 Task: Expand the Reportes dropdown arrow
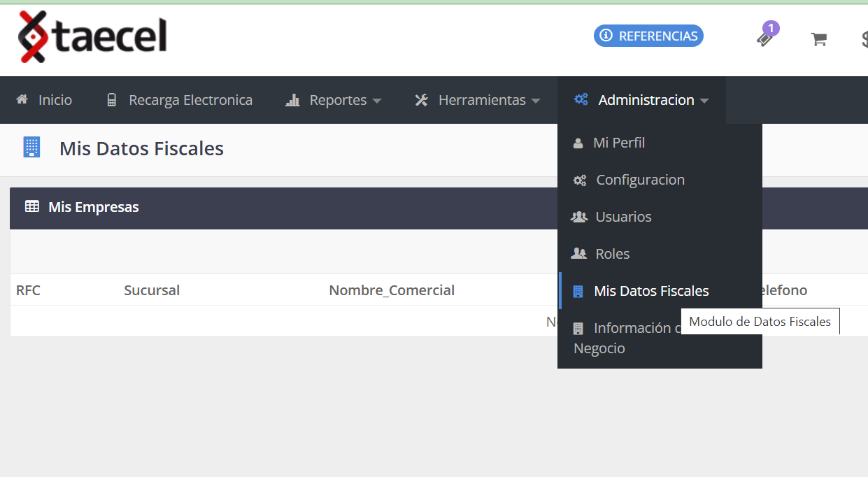pyautogui.click(x=377, y=101)
